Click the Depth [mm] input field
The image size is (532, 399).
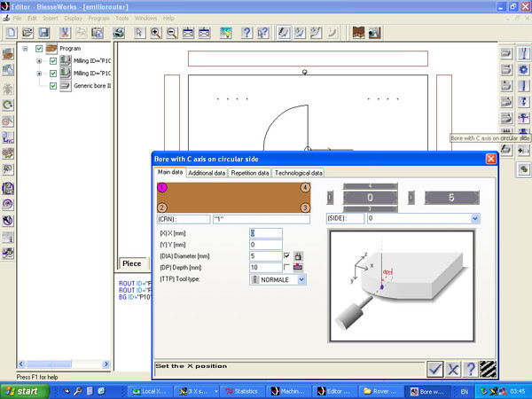[x=266, y=268]
